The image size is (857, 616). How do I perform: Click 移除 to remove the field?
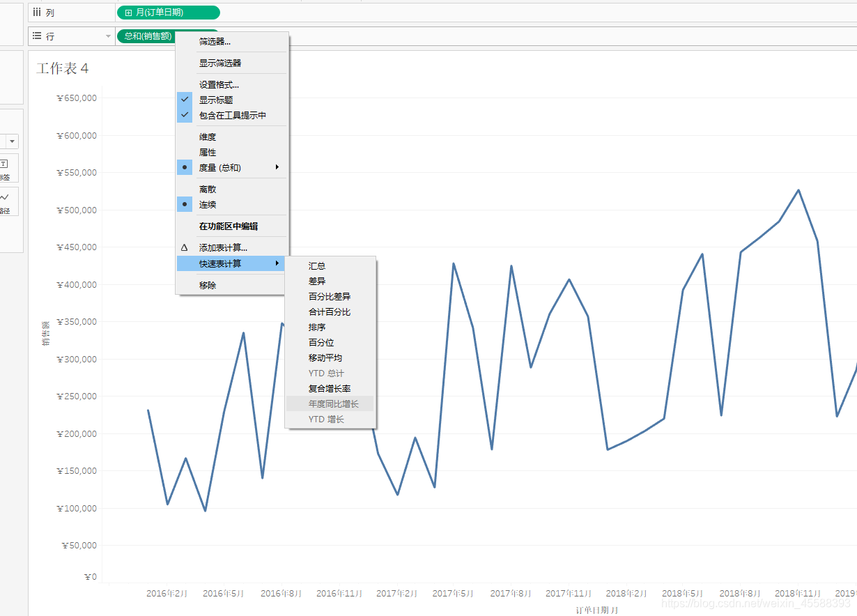[208, 284]
